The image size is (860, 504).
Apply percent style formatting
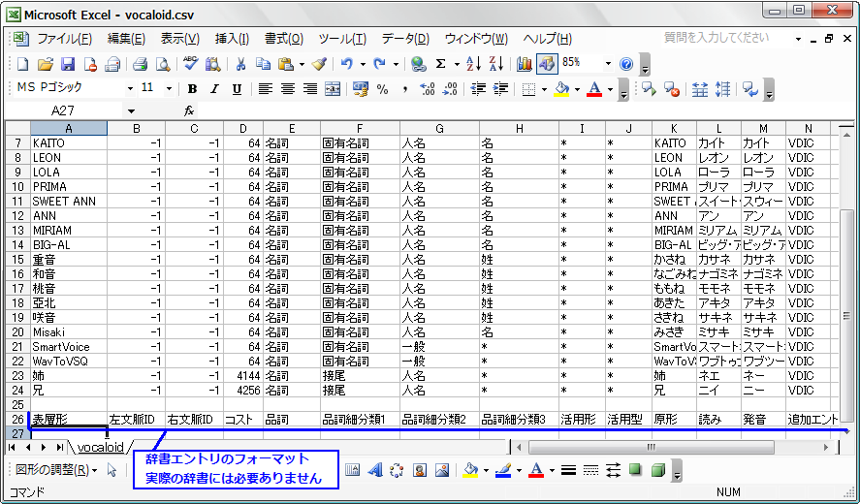[x=382, y=89]
